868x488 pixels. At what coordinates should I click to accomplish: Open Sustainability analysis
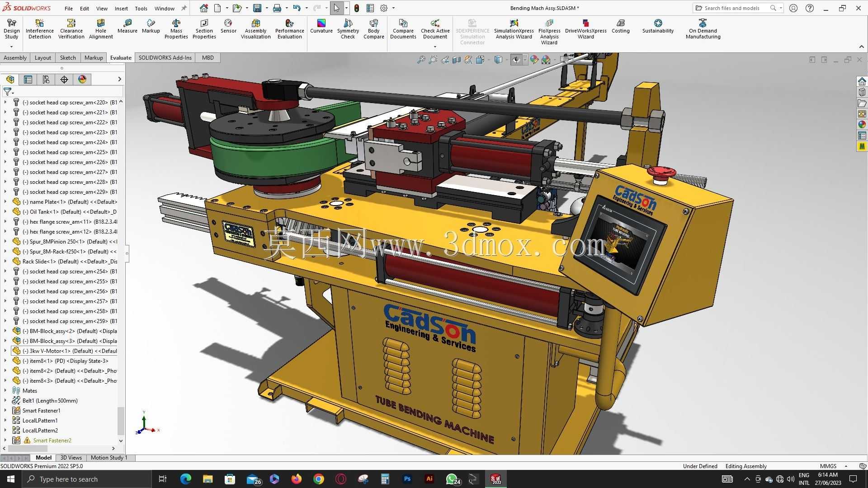click(x=658, y=26)
